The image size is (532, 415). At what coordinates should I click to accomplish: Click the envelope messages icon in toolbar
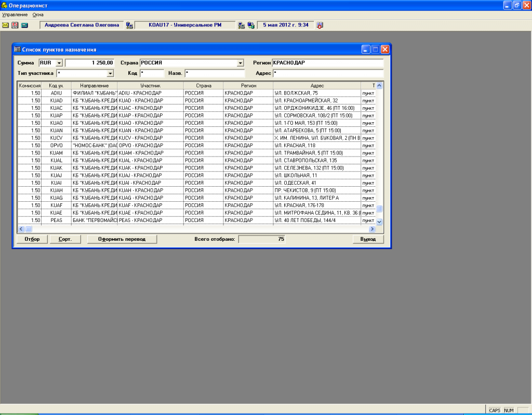6,25
